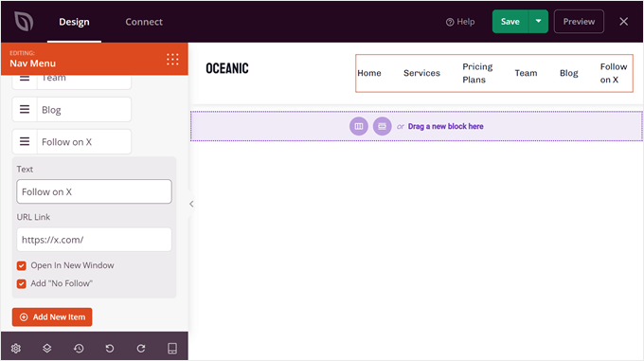Viewport: 644px width, 361px height.
Task: Click the green Save button
Action: coord(510,22)
